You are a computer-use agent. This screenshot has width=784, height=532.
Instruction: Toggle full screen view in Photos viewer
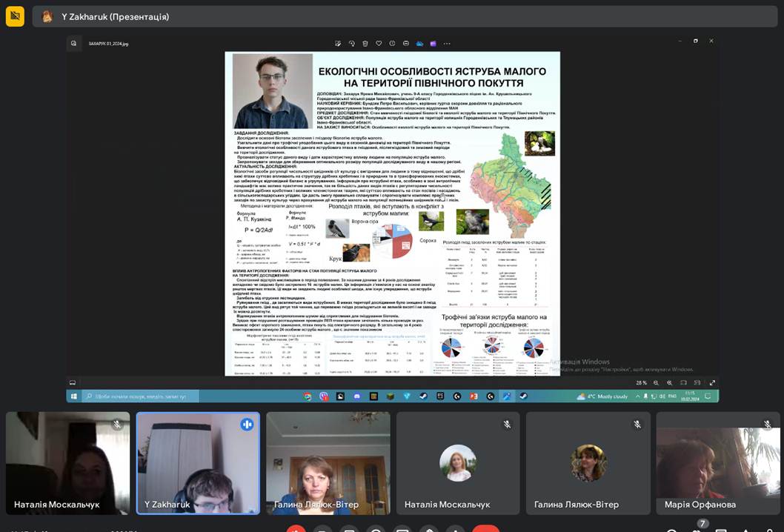click(x=712, y=382)
